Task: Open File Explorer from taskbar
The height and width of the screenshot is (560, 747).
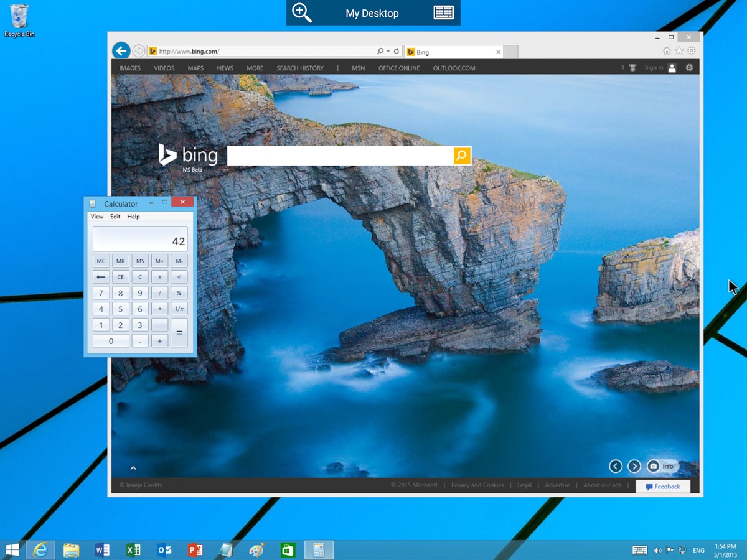Action: 71,550
